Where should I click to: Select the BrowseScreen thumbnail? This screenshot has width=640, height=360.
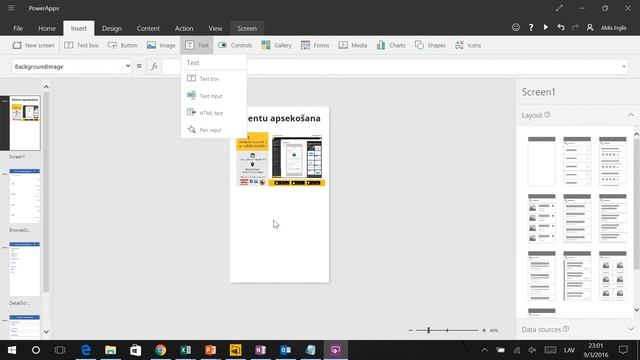coord(25,196)
